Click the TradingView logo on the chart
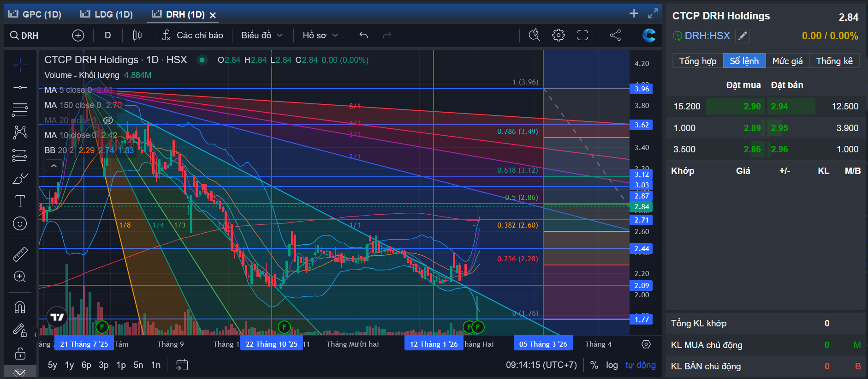 pos(57,317)
